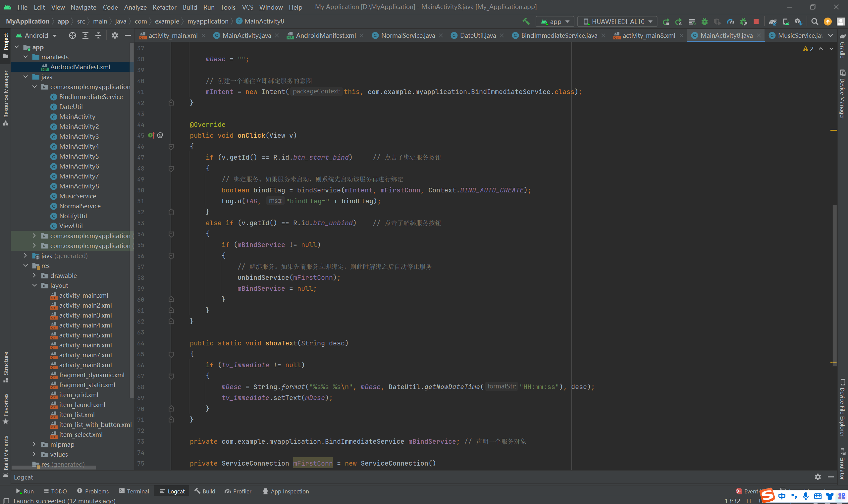Toggle fold marker at line 45 onClick
This screenshot has width=848, height=504.
point(171,146)
